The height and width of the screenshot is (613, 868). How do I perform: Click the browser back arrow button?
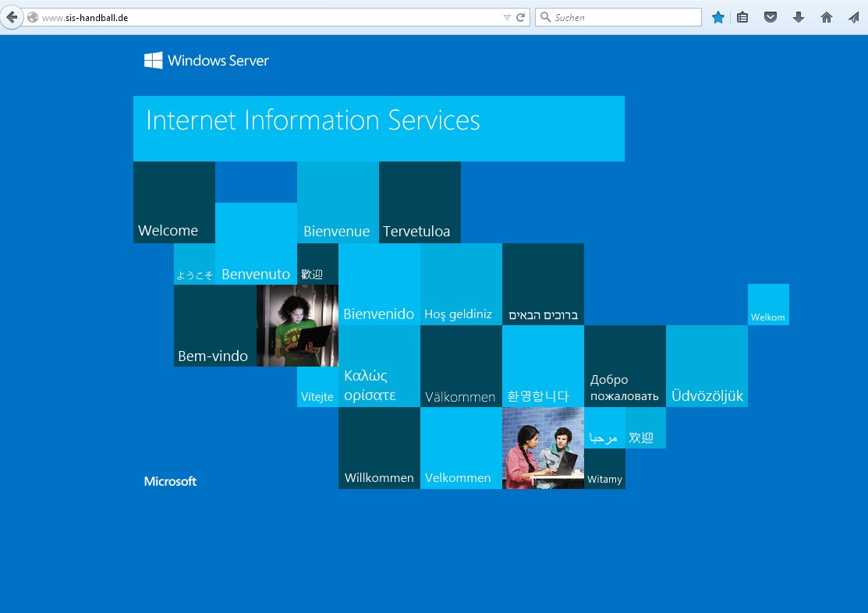coord(12,17)
